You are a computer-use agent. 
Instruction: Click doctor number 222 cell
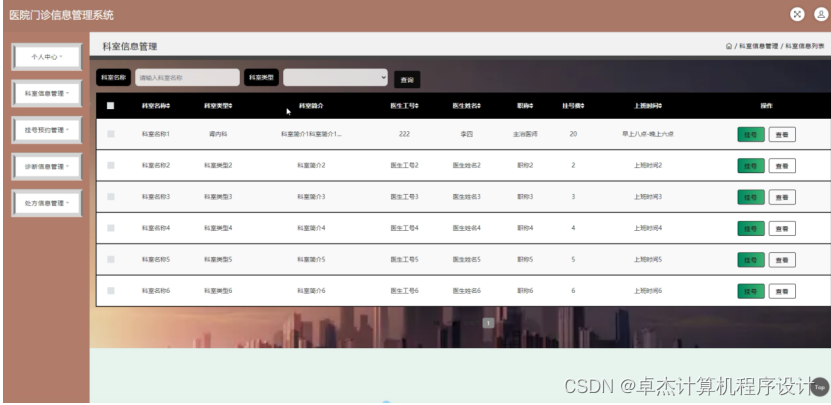click(404, 134)
